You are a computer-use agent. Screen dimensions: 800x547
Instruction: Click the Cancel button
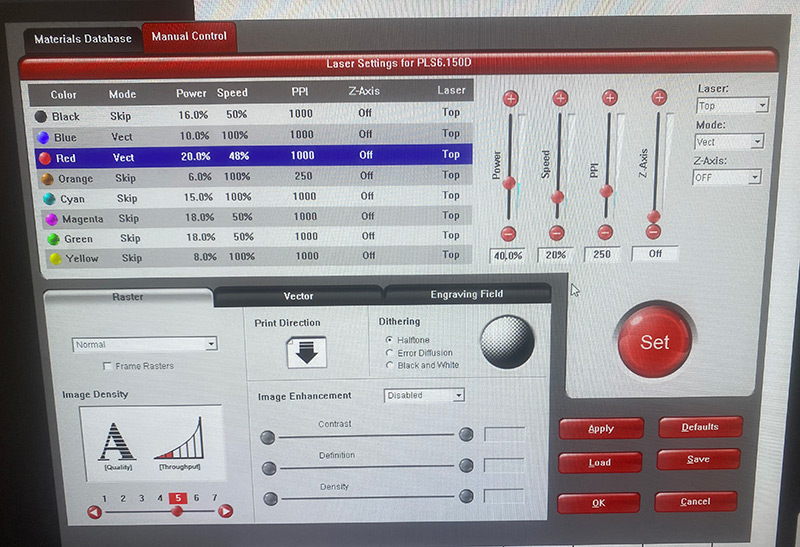pyautogui.click(x=695, y=502)
